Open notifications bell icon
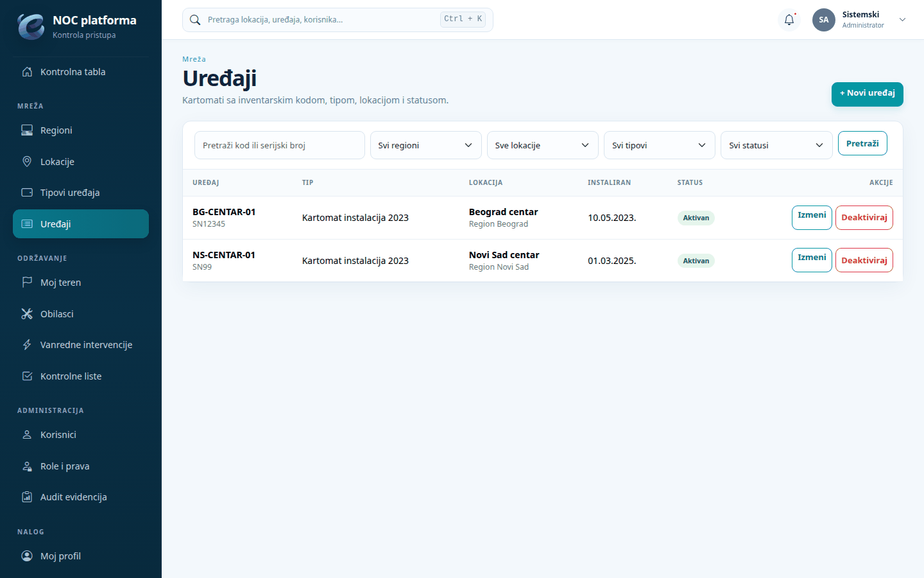 (x=789, y=20)
